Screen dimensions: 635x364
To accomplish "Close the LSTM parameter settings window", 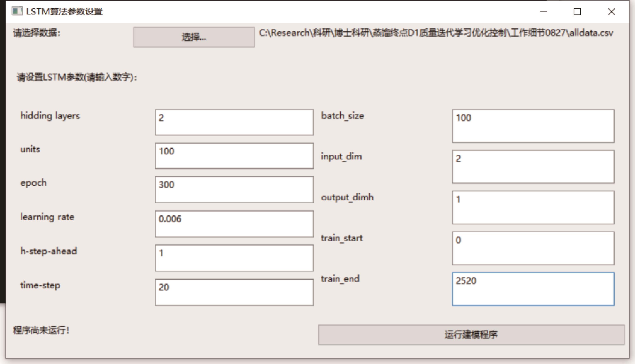I will click(x=611, y=12).
